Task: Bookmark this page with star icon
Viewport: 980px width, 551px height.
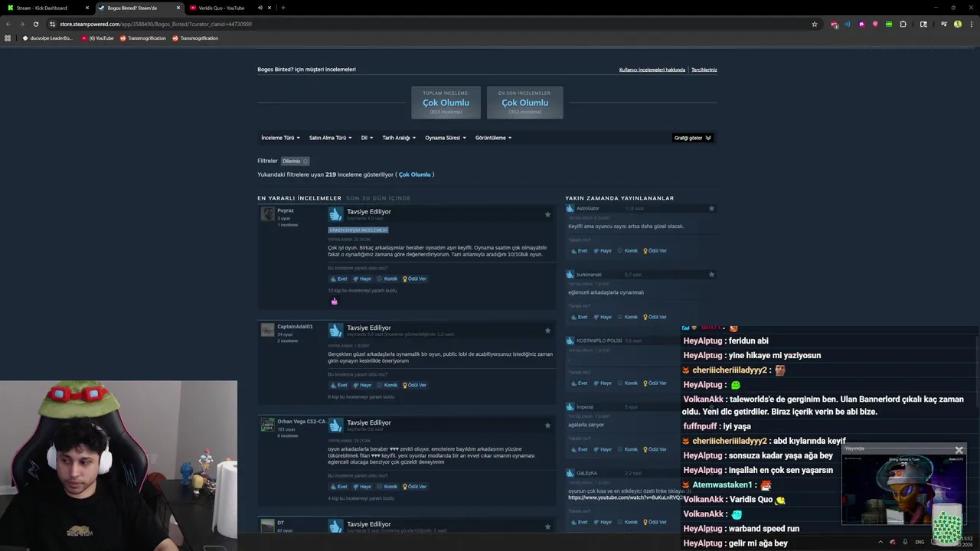Action: pyautogui.click(x=815, y=24)
